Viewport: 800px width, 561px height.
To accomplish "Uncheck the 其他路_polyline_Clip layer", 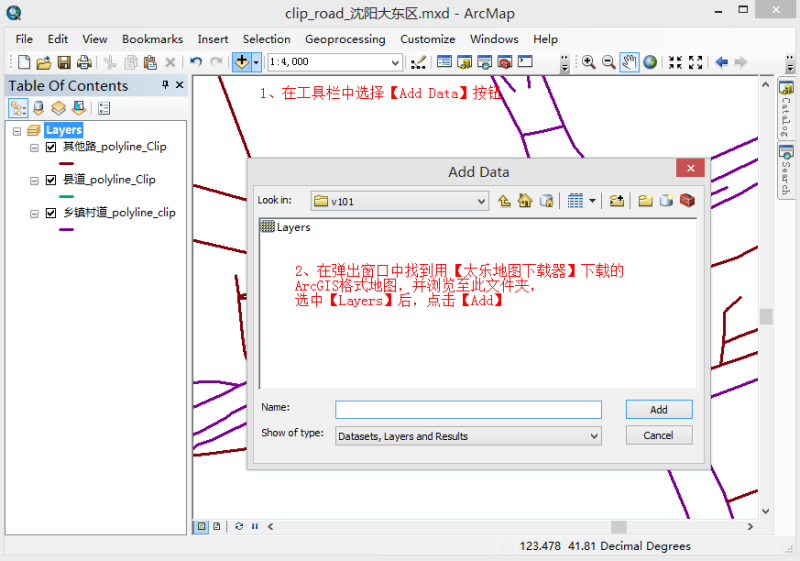I will coord(51,147).
